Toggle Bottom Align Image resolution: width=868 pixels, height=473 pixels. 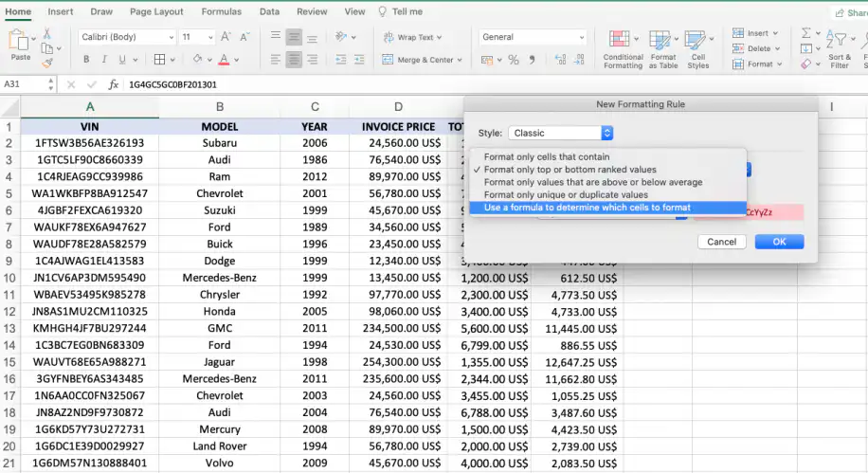(312, 37)
